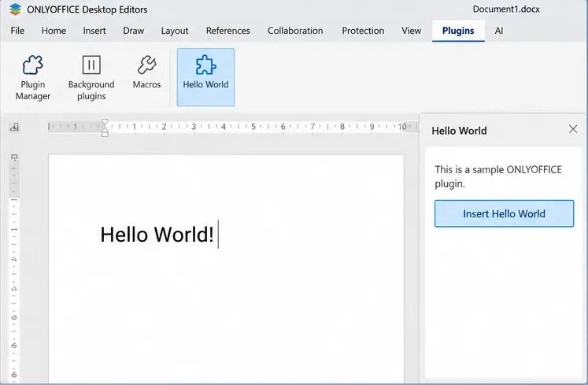Open the References tab
The height and width of the screenshot is (385, 588).
click(228, 31)
